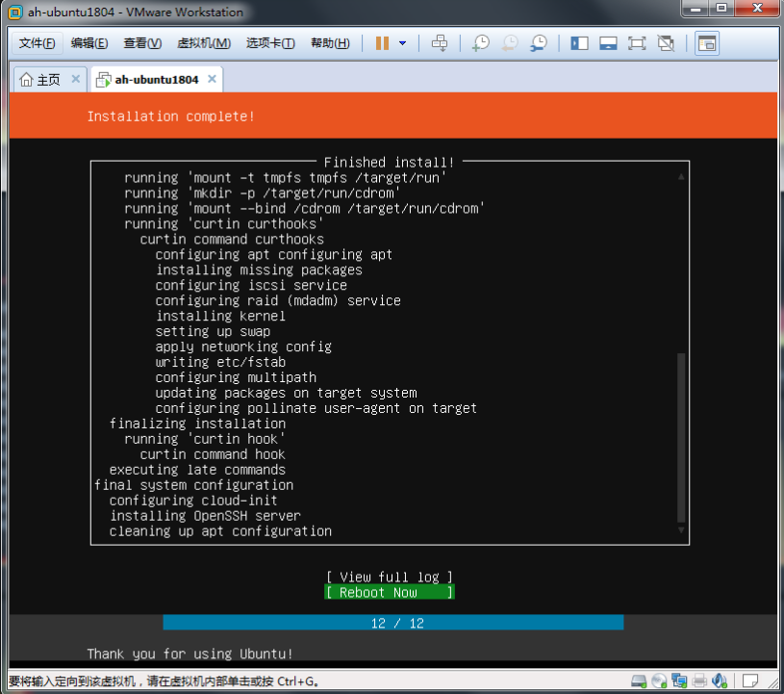This screenshot has height=694, width=784.
Task: Close the ah-ubuntu1804 tab
Action: tap(211, 79)
